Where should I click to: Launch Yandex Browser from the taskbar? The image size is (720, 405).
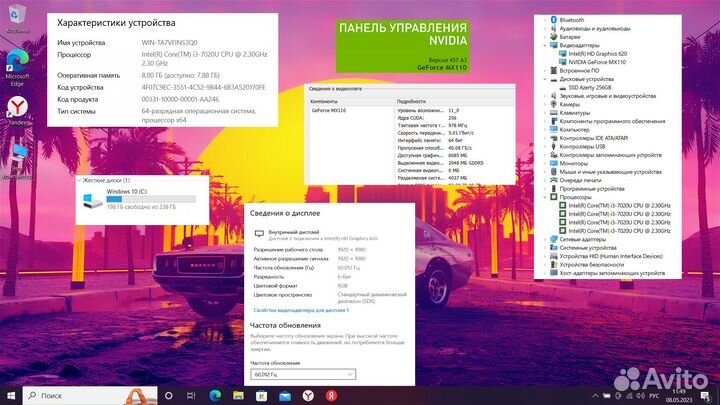pyautogui.click(x=308, y=395)
